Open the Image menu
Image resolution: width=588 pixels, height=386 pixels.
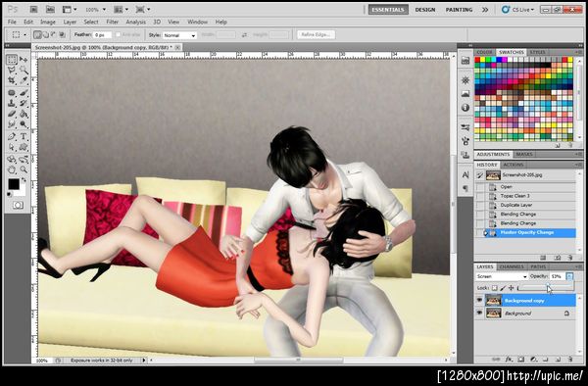click(x=48, y=22)
